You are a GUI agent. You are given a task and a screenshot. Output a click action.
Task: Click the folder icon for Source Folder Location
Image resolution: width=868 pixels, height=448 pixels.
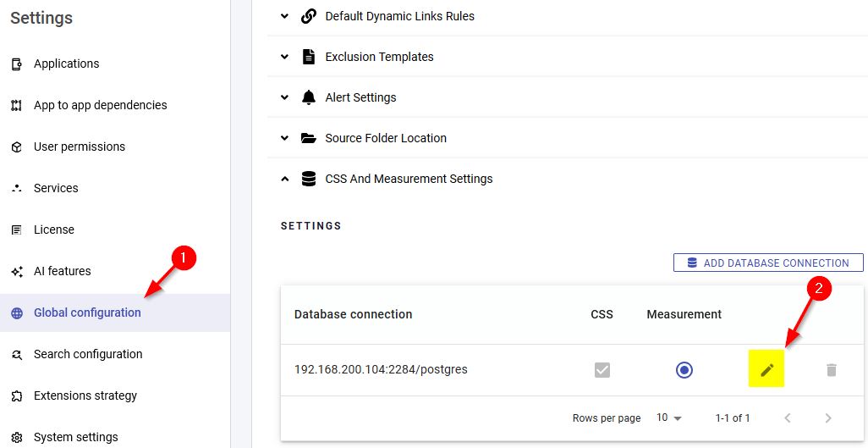pyautogui.click(x=309, y=138)
